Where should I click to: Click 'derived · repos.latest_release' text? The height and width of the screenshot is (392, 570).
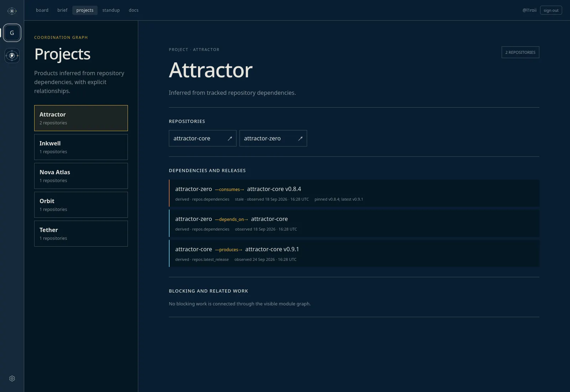(202, 259)
